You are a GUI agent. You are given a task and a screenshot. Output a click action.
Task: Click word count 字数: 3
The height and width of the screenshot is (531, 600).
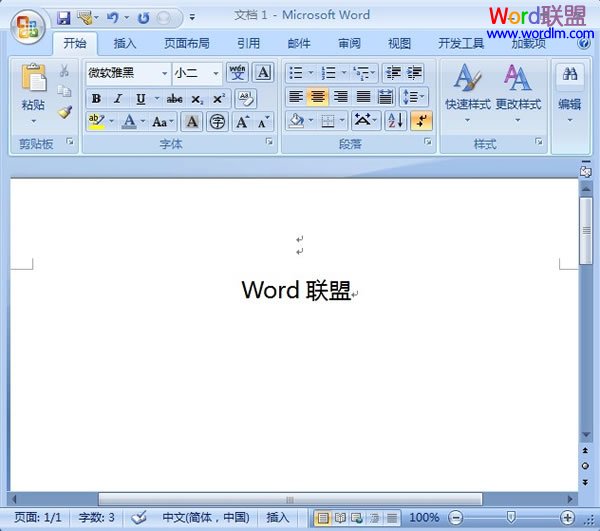96,518
